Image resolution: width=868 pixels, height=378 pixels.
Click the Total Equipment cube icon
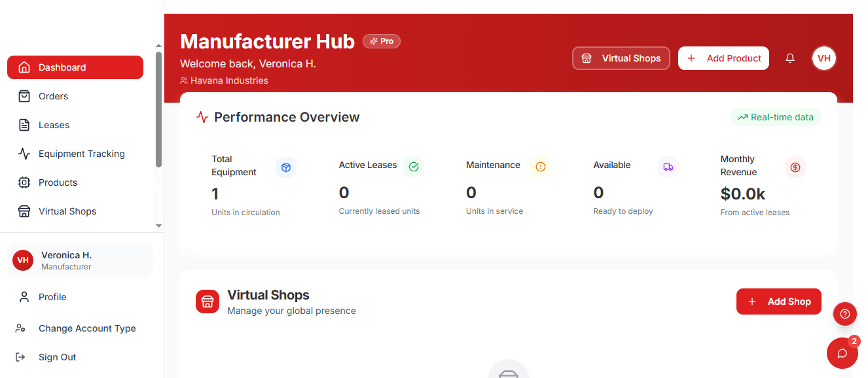click(x=285, y=167)
